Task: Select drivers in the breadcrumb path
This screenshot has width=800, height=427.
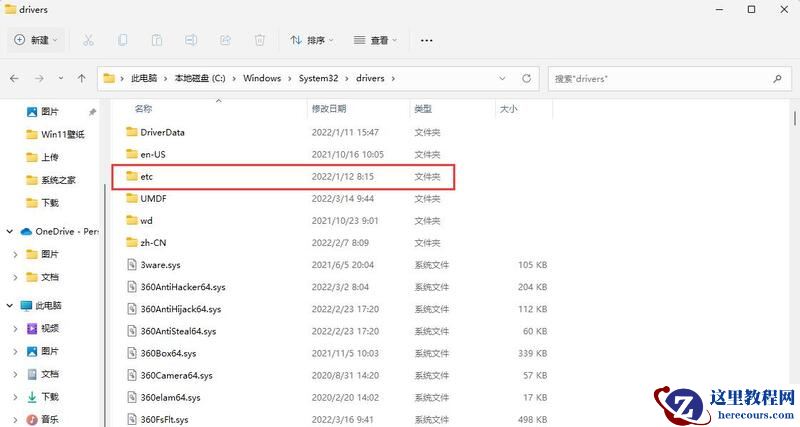Action: pos(370,79)
